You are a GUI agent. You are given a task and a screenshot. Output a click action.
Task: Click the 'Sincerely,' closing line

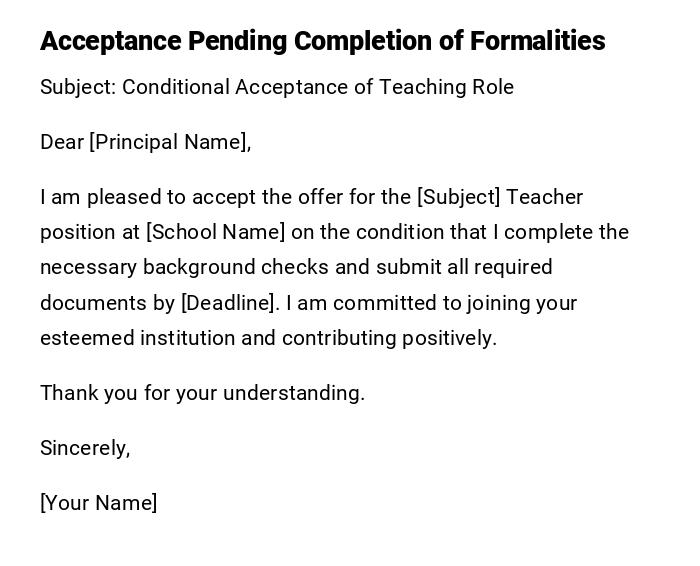click(x=85, y=448)
